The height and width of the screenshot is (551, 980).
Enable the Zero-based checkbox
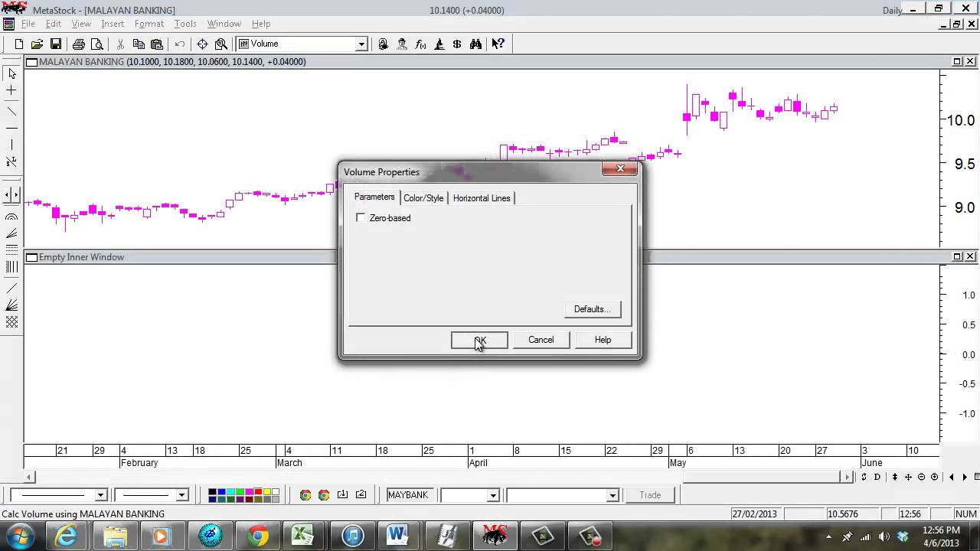361,218
